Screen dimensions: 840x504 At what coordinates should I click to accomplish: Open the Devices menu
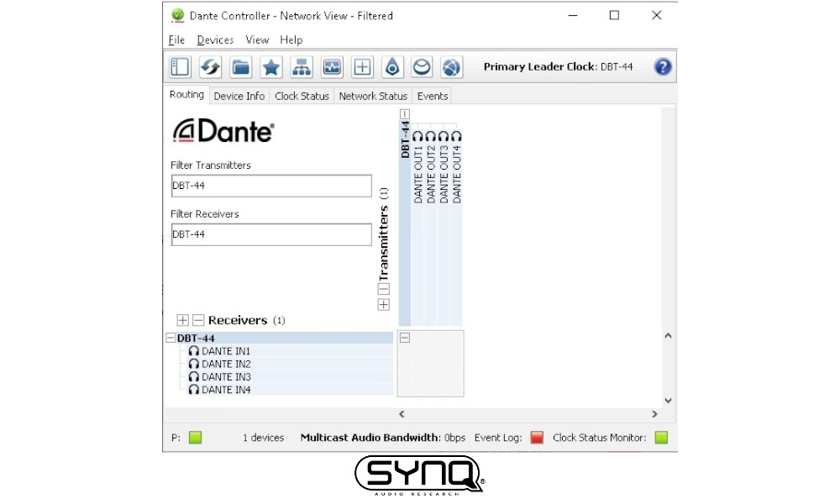(215, 39)
